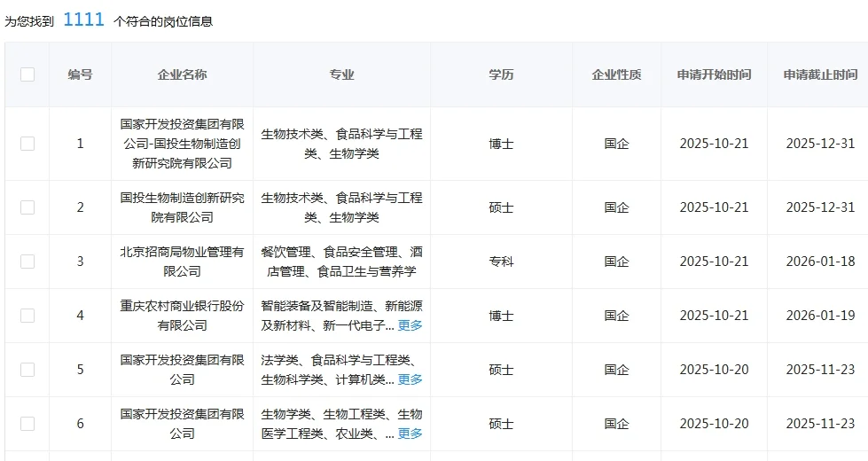
Task: Open 北京招商局物业管理有限公司 entry
Action: click(x=182, y=262)
